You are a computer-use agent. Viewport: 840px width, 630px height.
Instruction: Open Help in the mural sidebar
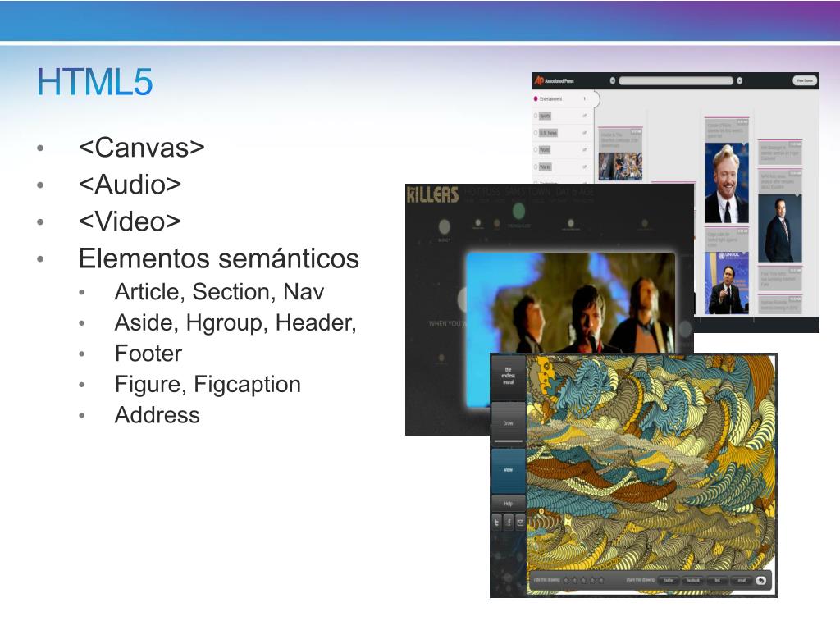point(508,504)
